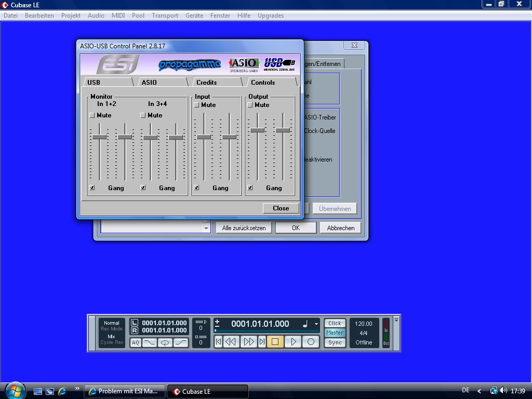Click the Input left fader handle
The image size is (532, 399).
pos(204,137)
